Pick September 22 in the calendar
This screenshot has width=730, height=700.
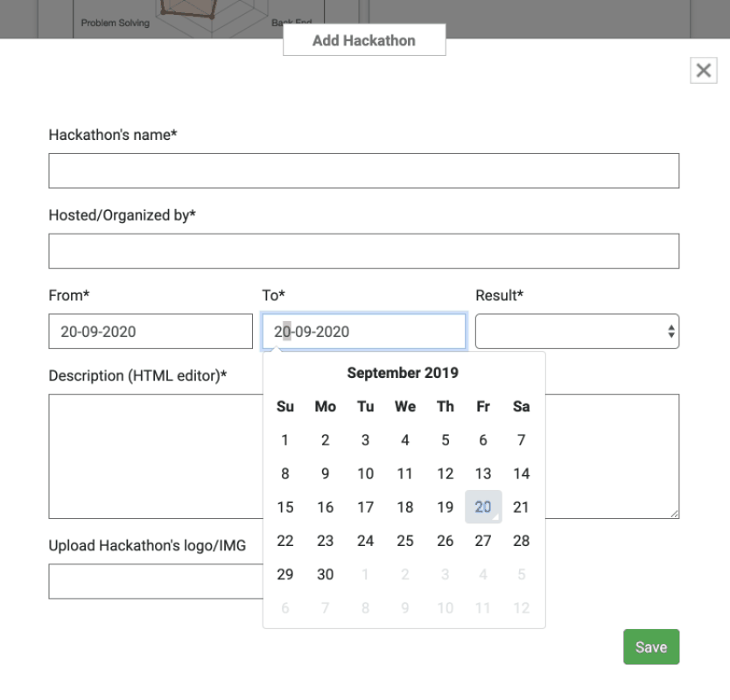tap(285, 541)
